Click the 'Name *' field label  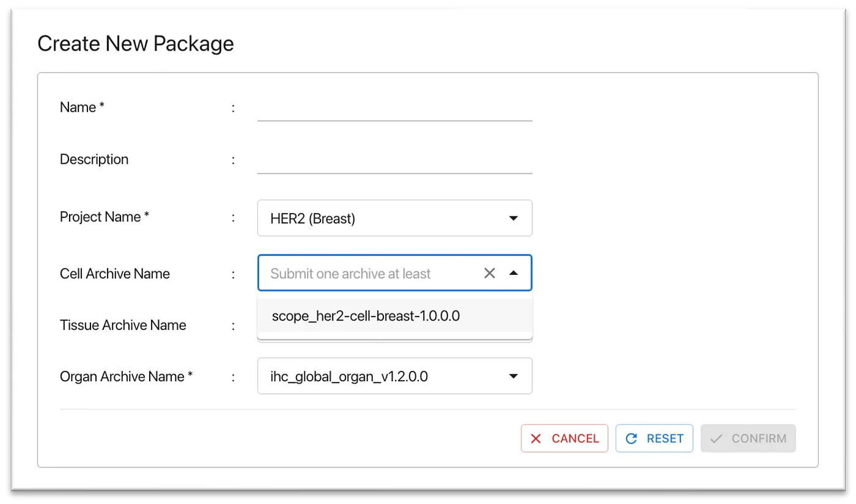tap(82, 108)
